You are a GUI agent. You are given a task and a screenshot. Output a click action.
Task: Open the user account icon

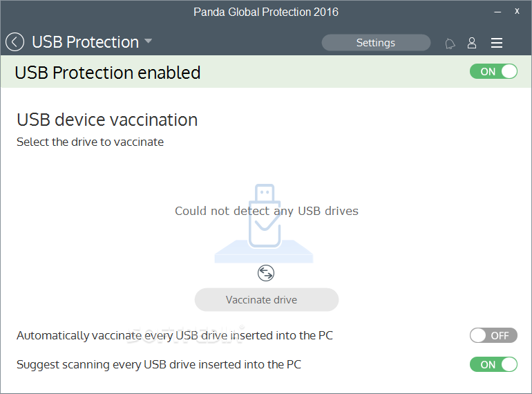[x=472, y=43]
